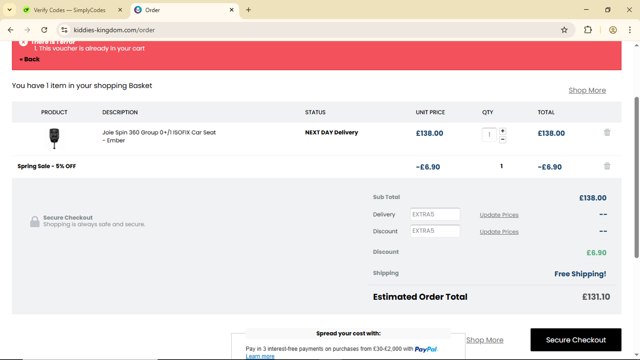This screenshot has height=360, width=640.
Task: Increase quantity with the plus button
Action: 502,131
